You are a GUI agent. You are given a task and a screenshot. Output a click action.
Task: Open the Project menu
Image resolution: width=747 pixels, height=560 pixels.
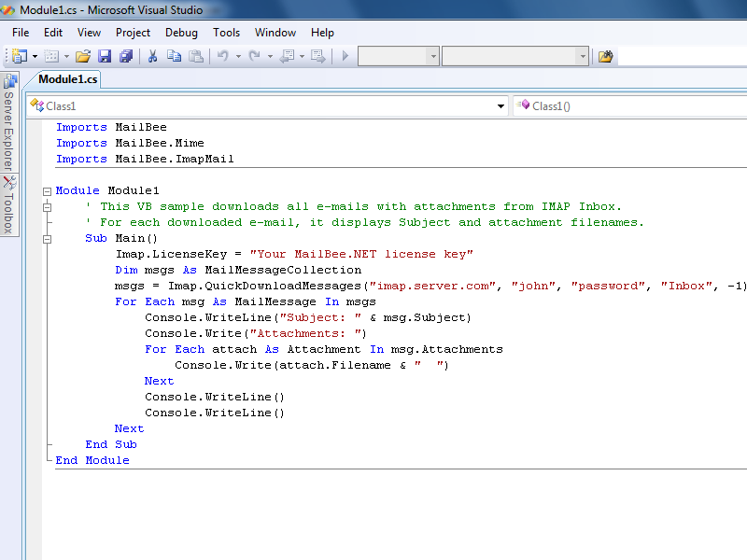[133, 33]
